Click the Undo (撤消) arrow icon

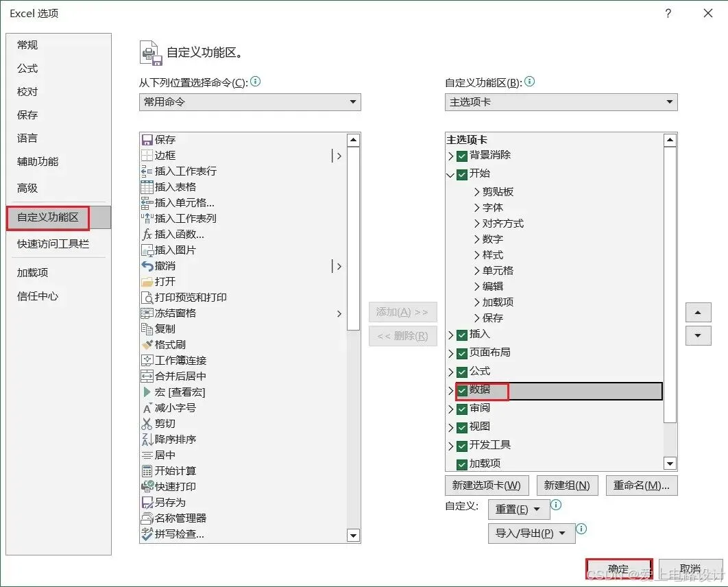pos(147,266)
